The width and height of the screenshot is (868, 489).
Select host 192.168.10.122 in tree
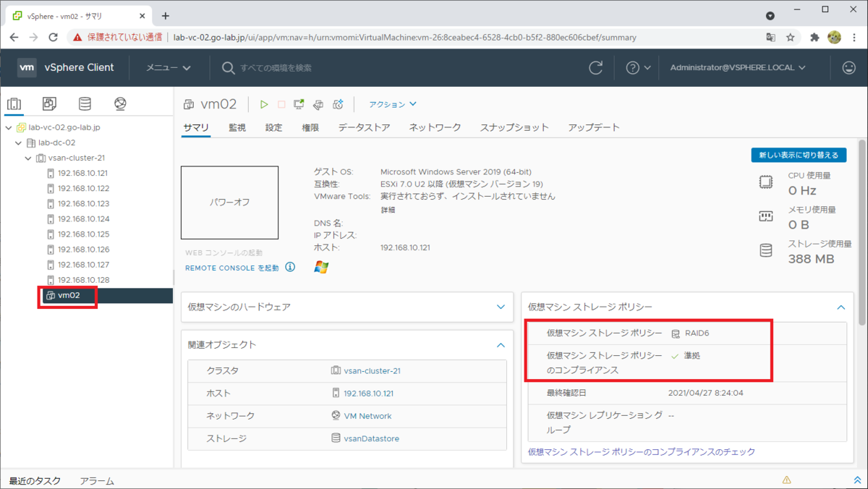(x=83, y=188)
